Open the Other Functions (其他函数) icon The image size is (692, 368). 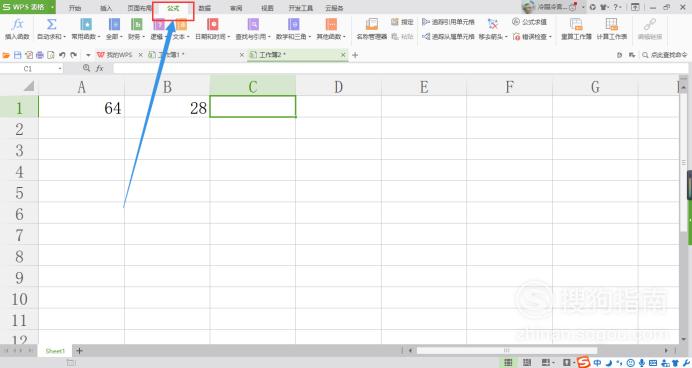(x=331, y=24)
